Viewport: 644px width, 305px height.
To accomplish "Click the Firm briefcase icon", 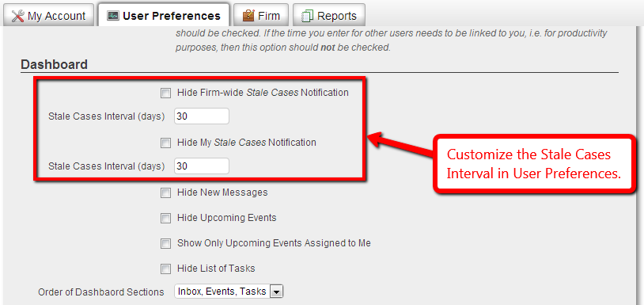I will point(248,16).
